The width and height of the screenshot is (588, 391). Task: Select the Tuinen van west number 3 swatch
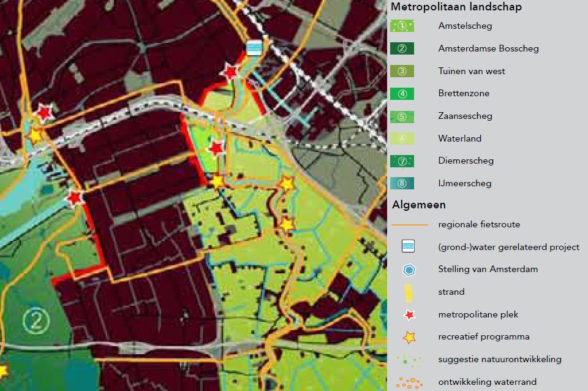pyautogui.click(x=402, y=71)
